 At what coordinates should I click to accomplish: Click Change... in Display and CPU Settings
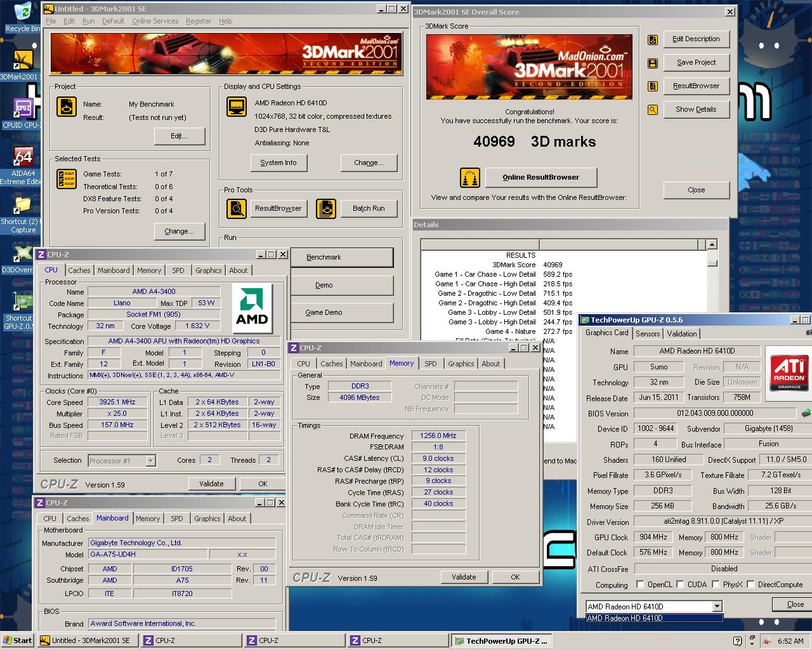pyautogui.click(x=369, y=162)
